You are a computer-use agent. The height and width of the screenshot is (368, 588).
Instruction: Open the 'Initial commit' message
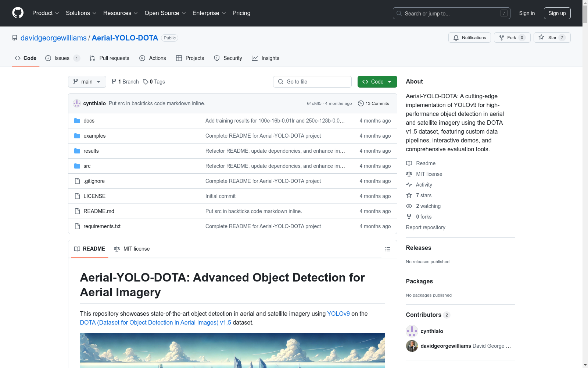coord(220,196)
